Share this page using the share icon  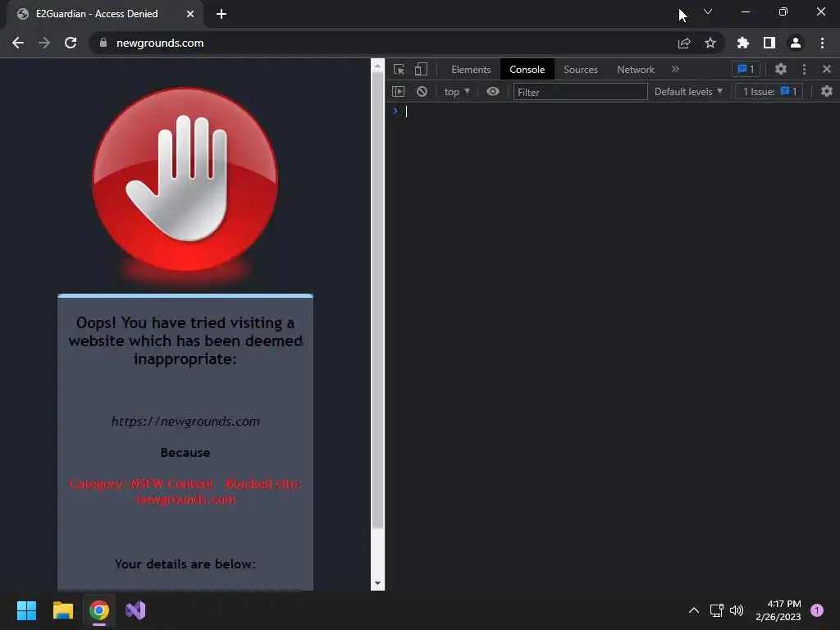coord(684,43)
